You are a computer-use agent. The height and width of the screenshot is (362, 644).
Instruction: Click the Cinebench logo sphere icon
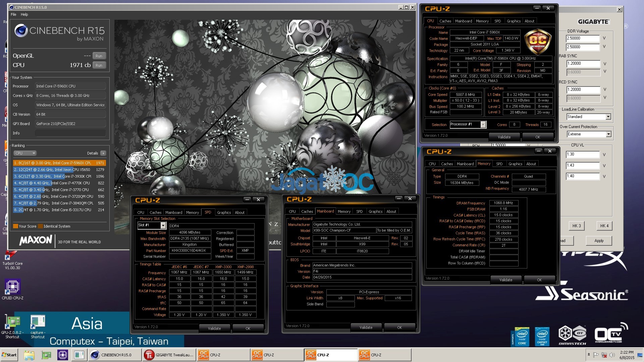pos(21,31)
